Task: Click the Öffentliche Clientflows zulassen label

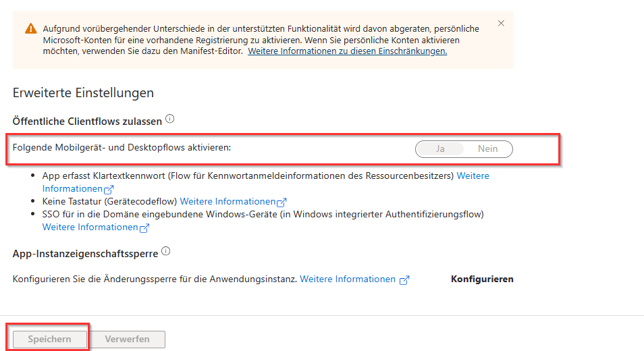Action: click(88, 122)
